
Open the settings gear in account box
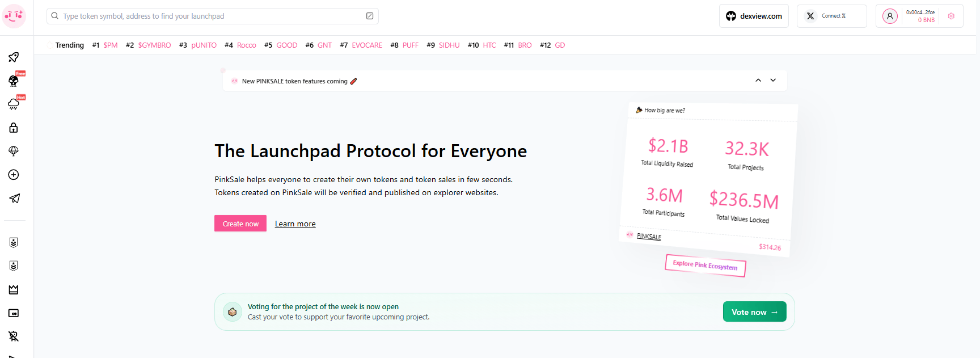tap(951, 16)
